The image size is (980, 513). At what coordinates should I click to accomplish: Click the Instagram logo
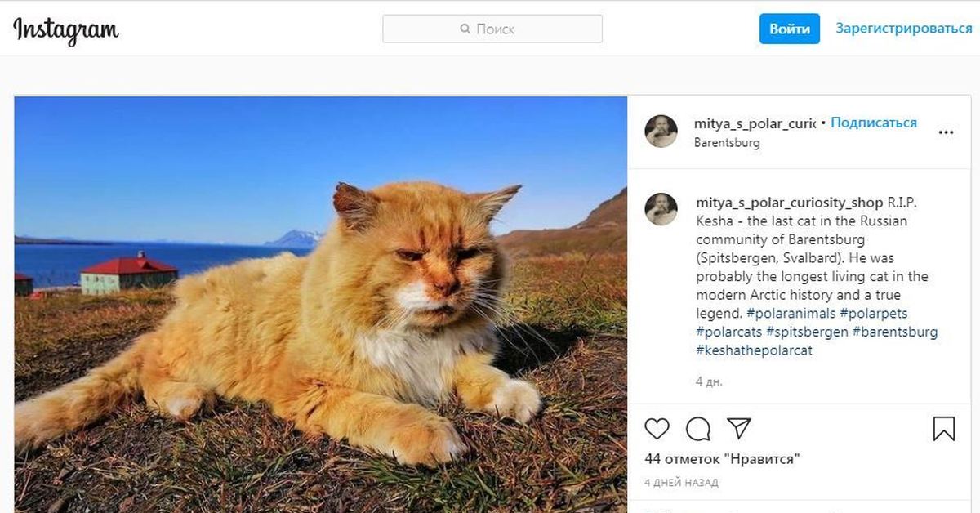66,30
